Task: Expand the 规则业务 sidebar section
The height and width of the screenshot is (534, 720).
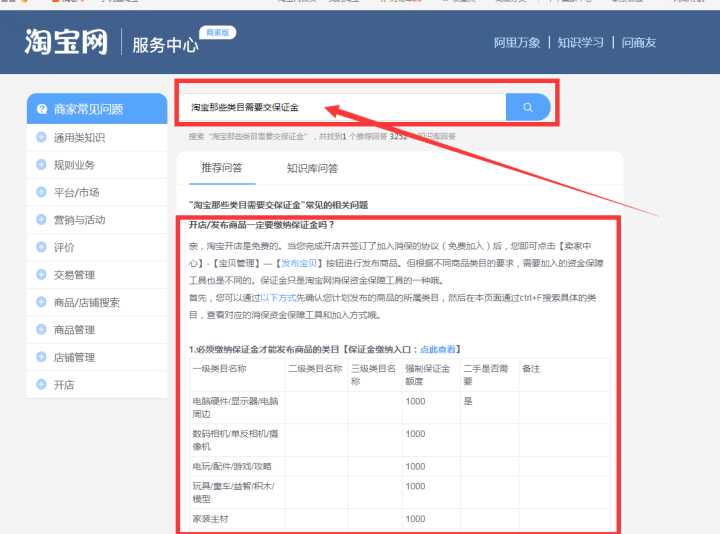Action: [74, 165]
